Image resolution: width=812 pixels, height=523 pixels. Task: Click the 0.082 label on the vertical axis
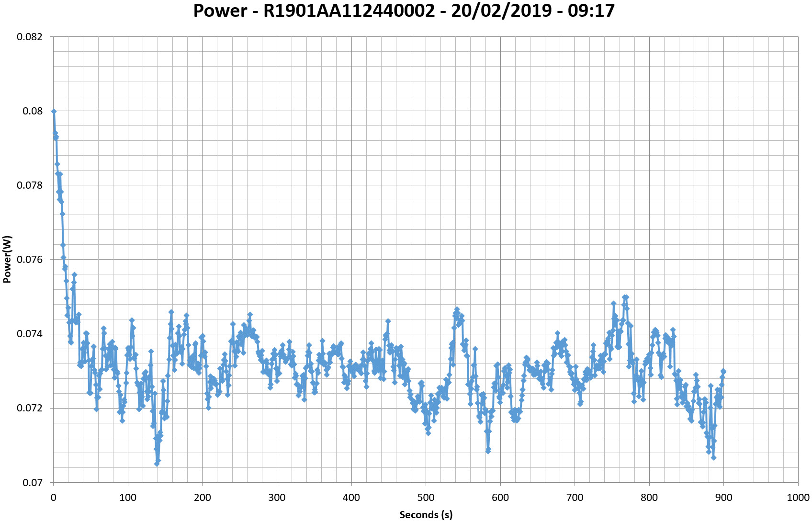pyautogui.click(x=29, y=37)
